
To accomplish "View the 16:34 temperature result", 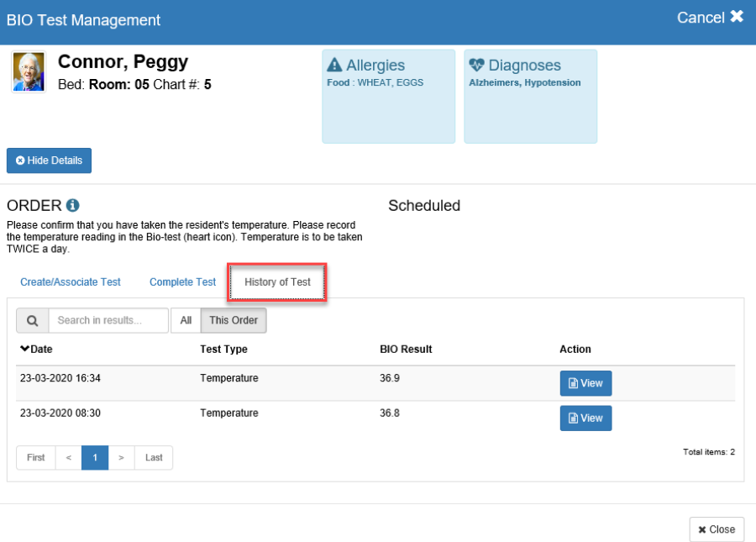I will (x=585, y=383).
